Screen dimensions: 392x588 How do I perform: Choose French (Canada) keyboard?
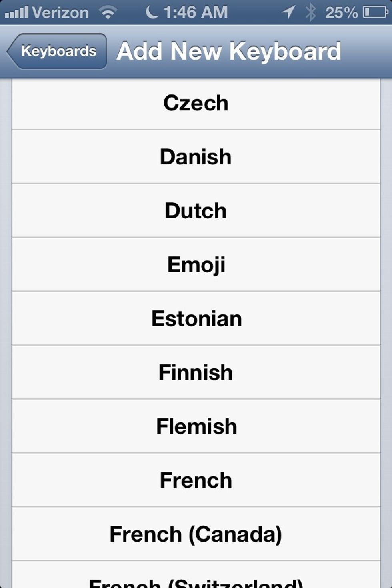196,534
